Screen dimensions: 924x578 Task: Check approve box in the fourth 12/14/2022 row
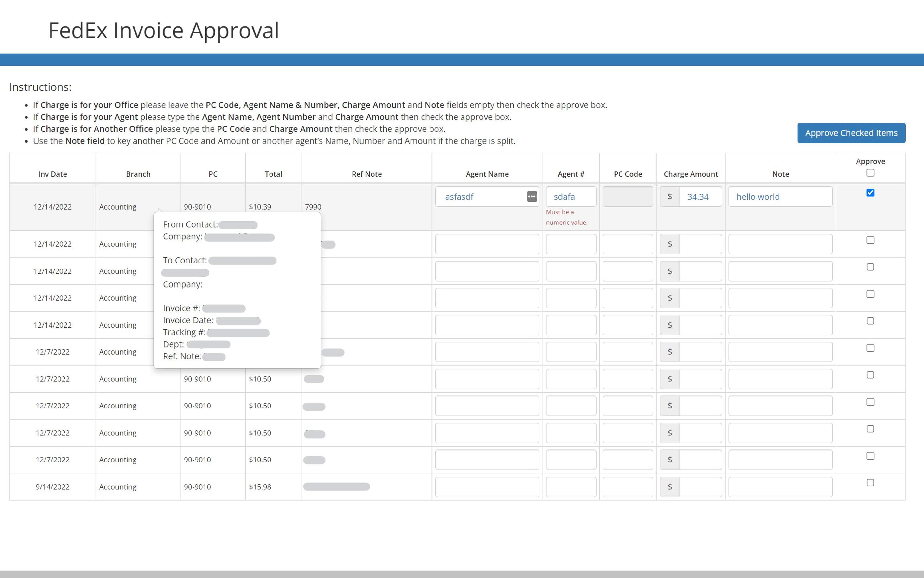click(x=870, y=294)
